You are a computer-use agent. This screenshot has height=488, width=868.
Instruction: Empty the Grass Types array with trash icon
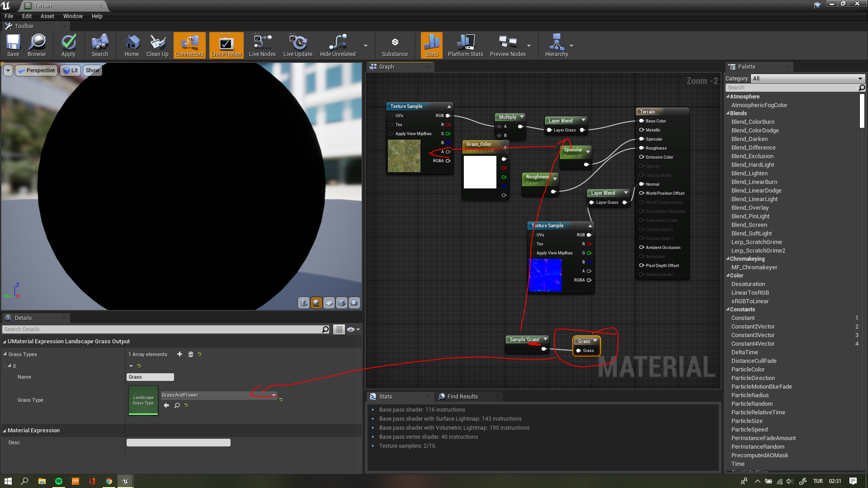click(190, 354)
